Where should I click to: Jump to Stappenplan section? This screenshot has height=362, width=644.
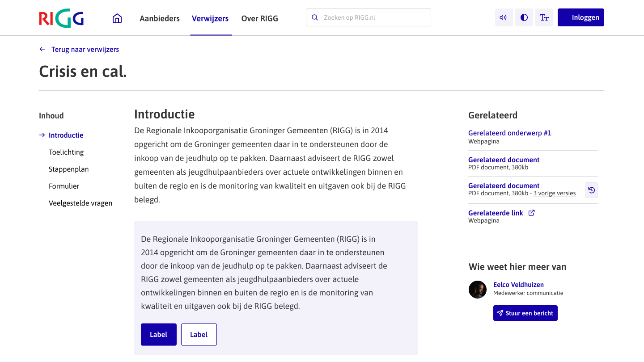click(69, 169)
